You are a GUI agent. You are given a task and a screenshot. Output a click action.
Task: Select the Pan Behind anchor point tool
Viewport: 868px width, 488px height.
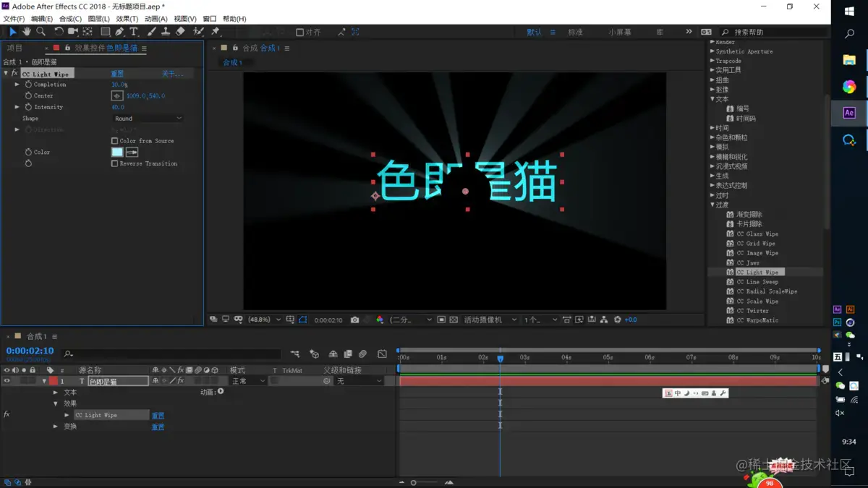(x=88, y=32)
